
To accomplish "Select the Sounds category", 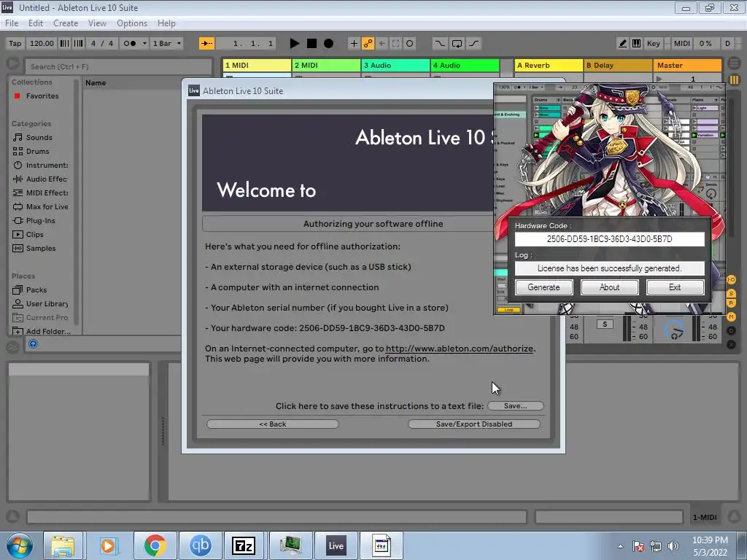I will pos(39,137).
